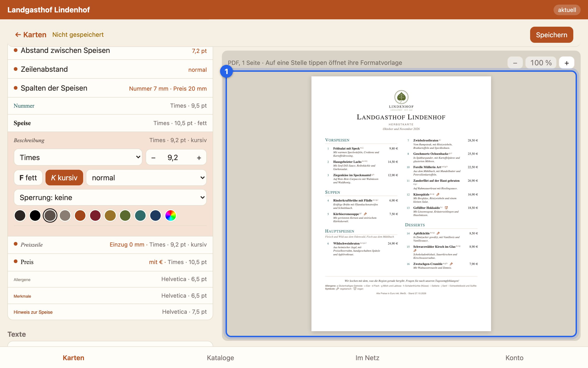The width and height of the screenshot is (588, 368).
Task: Select the navy blue color swatch
Action: (x=155, y=216)
